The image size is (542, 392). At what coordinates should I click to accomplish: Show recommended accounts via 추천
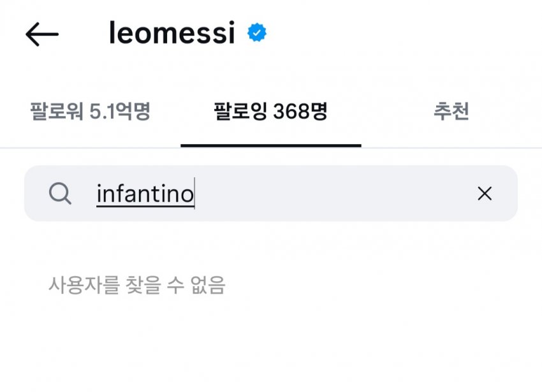pos(451,111)
